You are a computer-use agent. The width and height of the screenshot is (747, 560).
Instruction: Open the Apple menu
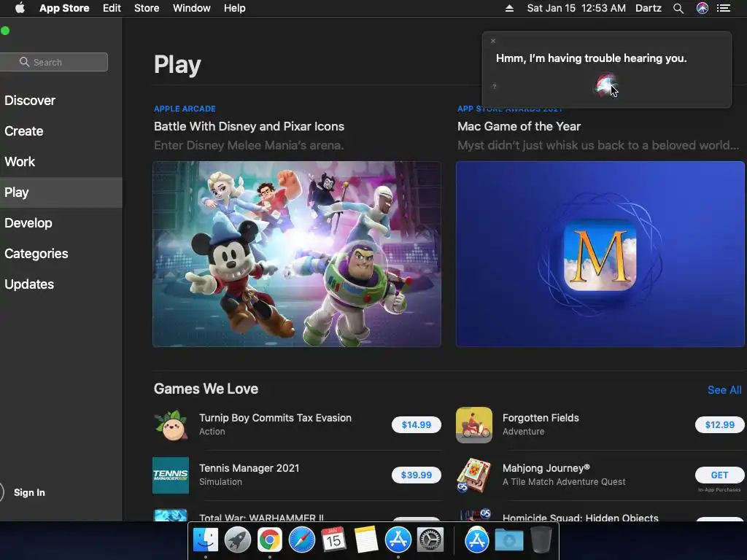[20, 8]
